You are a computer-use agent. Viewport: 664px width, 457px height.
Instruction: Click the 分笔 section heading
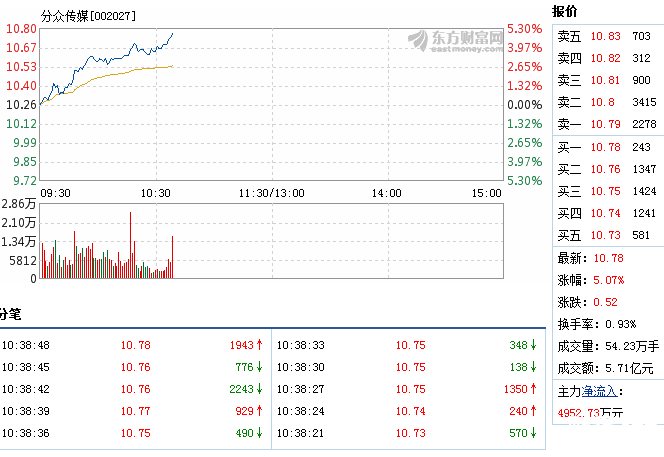10,314
